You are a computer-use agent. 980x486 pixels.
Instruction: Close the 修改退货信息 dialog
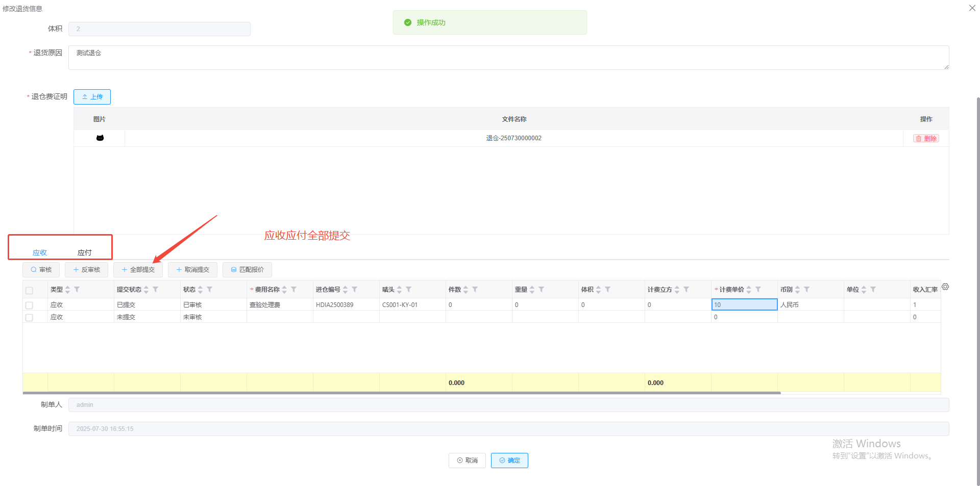point(972,8)
